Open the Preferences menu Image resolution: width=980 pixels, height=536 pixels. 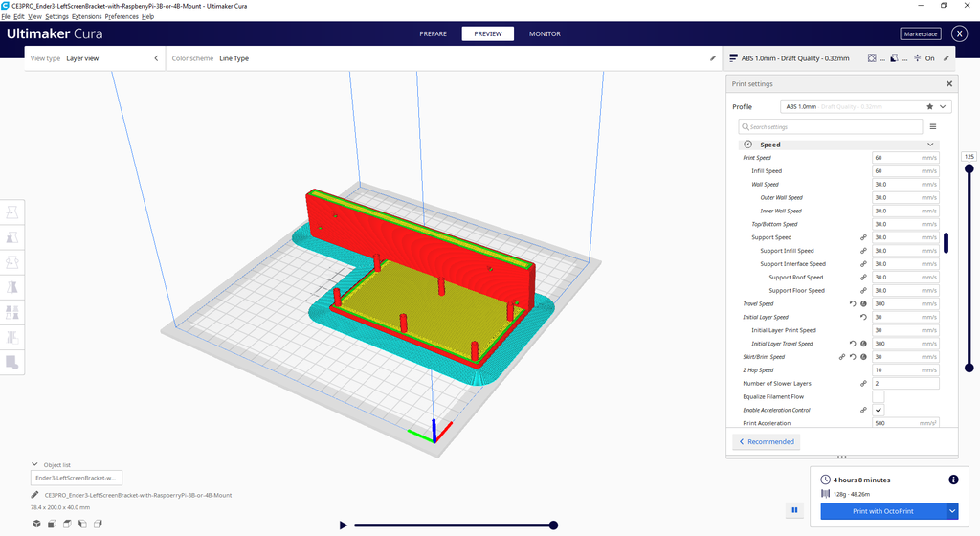point(122,17)
